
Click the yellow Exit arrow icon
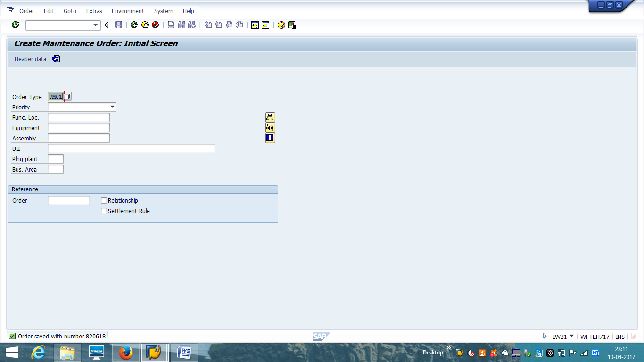pos(145,25)
